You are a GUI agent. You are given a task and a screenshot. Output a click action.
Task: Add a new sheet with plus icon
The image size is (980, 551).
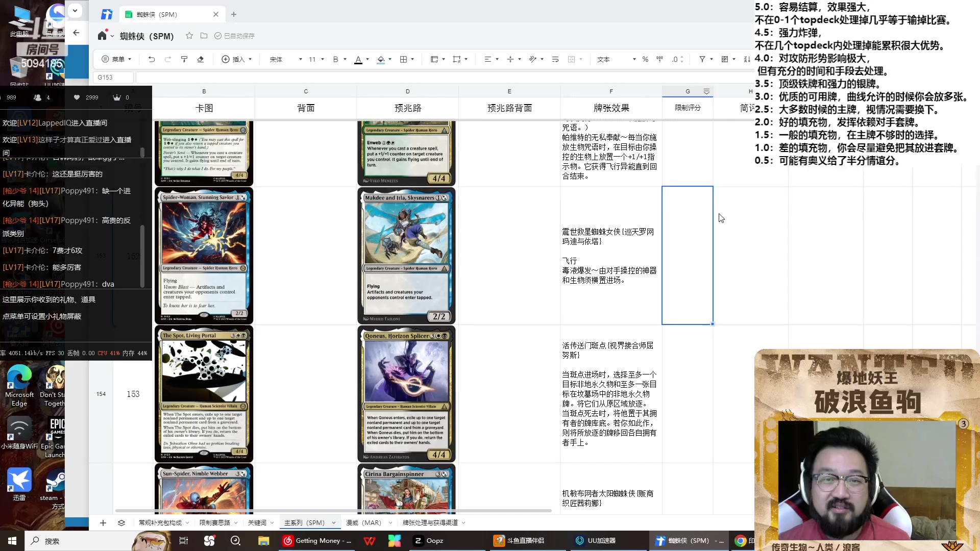click(x=103, y=523)
